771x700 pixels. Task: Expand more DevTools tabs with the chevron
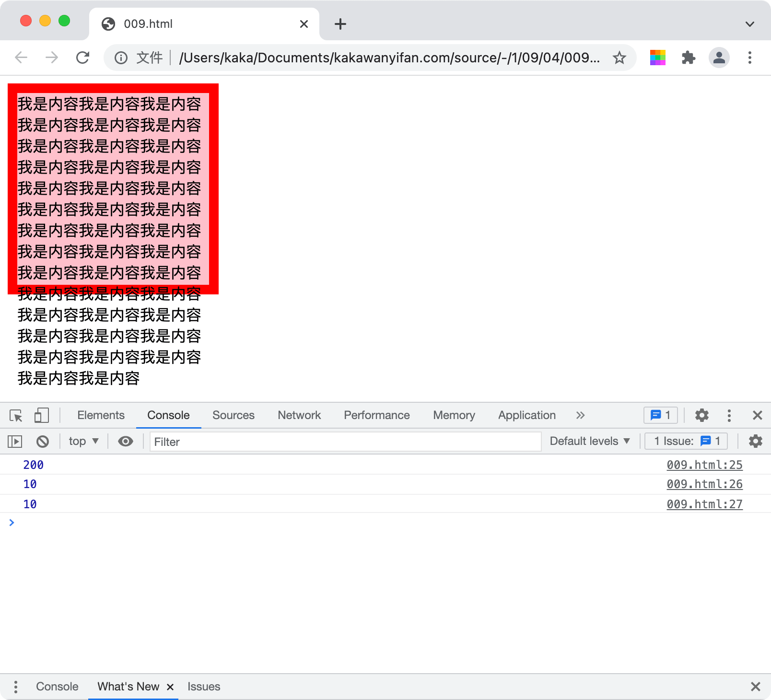pos(580,415)
